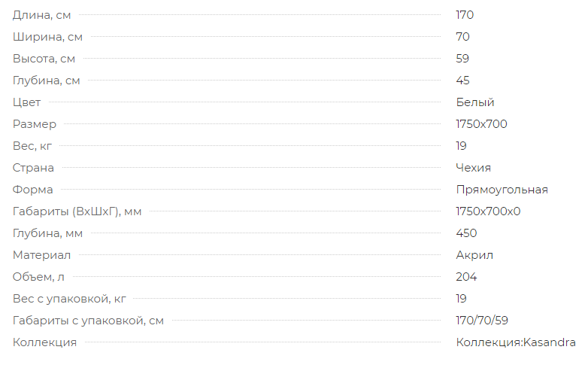Click the 'Ширина, см' label
Screen dimensions: 588x371
(47, 37)
